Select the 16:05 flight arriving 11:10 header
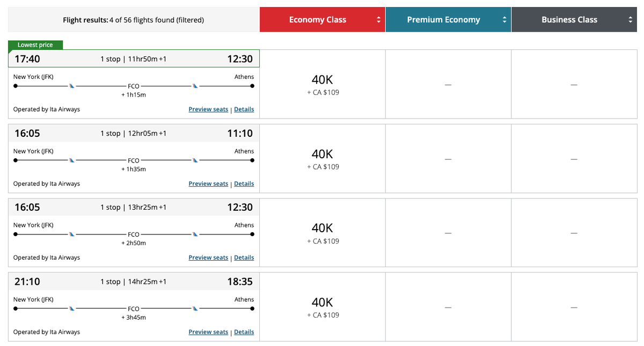This screenshot has height=346, width=644. [x=133, y=133]
